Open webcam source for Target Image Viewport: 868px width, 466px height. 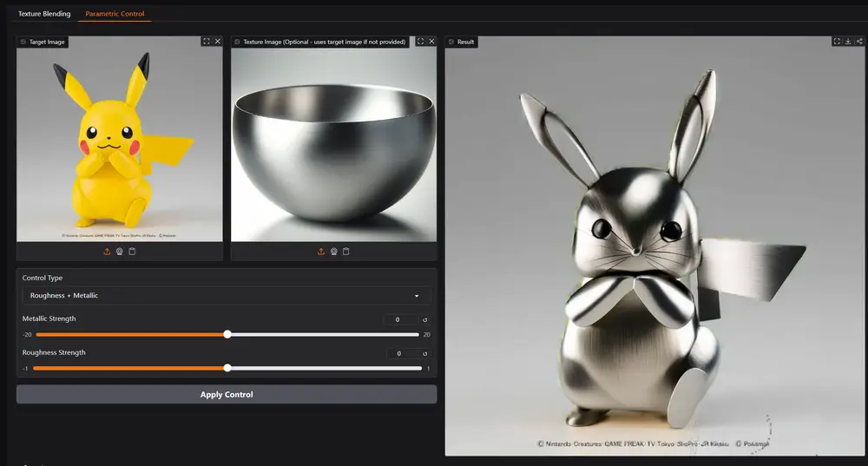(x=120, y=252)
